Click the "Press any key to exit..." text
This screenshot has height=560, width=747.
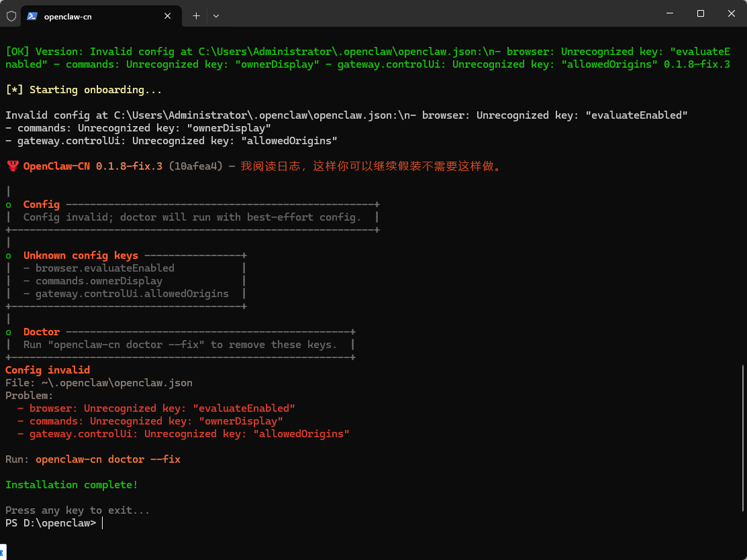tap(77, 510)
